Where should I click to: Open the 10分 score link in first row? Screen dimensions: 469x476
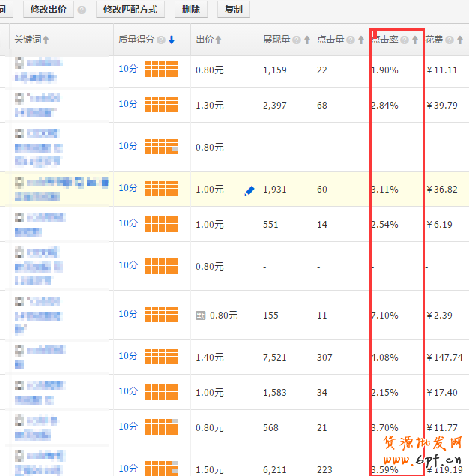(x=127, y=69)
